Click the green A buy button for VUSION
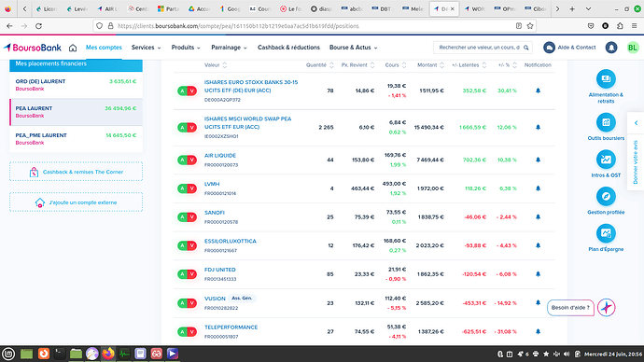 pos(182,303)
